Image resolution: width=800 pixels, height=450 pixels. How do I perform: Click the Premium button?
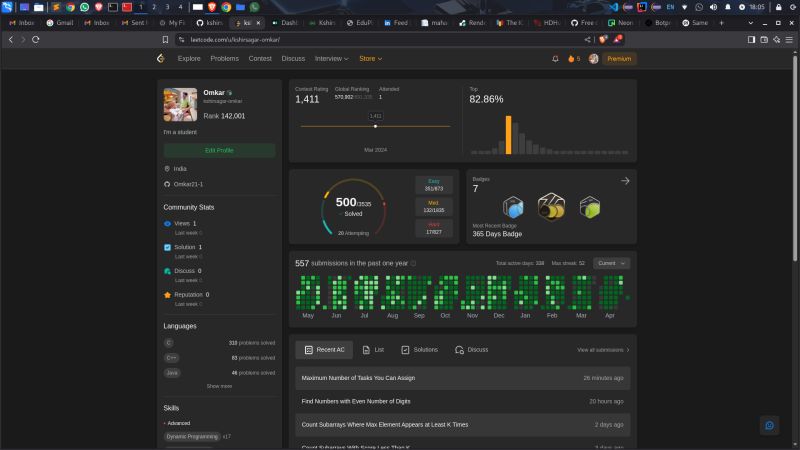pos(619,59)
